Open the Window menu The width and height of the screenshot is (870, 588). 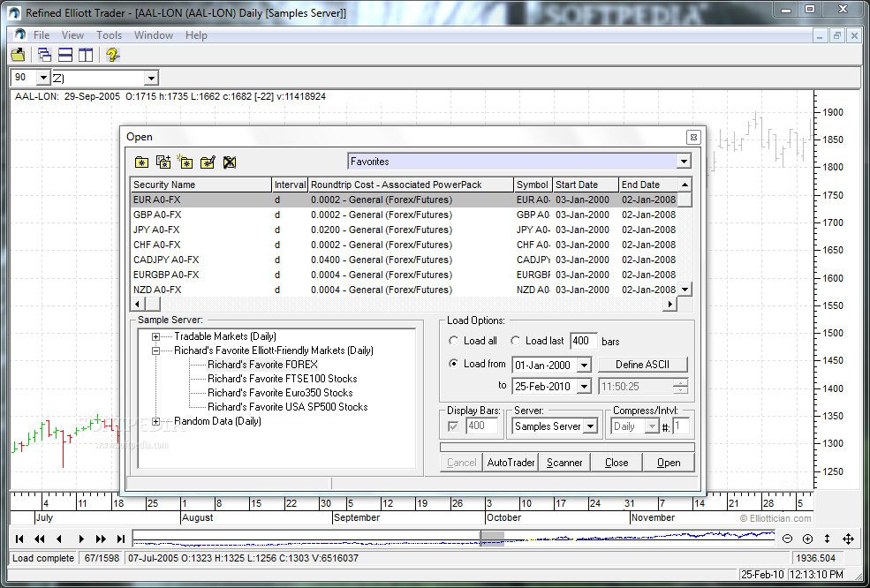pyautogui.click(x=154, y=35)
